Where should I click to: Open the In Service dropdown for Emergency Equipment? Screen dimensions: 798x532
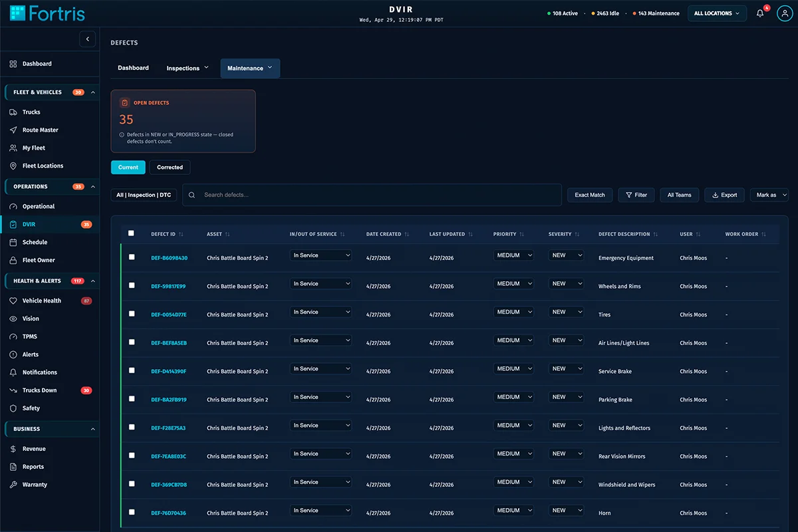click(321, 255)
